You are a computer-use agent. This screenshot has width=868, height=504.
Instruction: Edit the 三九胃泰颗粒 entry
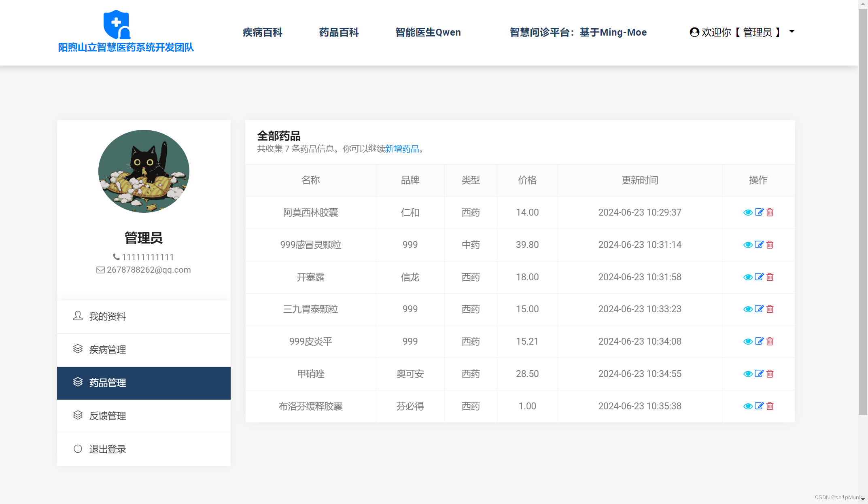pos(759,309)
